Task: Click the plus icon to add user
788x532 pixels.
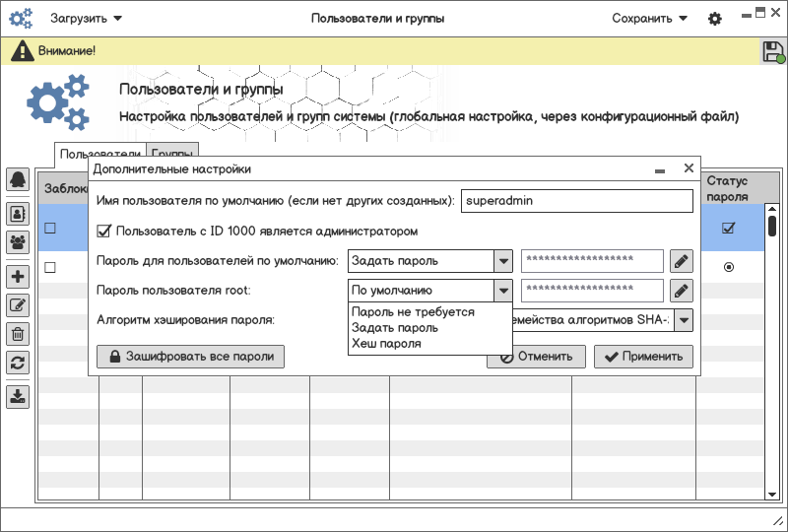Action: pyautogui.click(x=18, y=277)
